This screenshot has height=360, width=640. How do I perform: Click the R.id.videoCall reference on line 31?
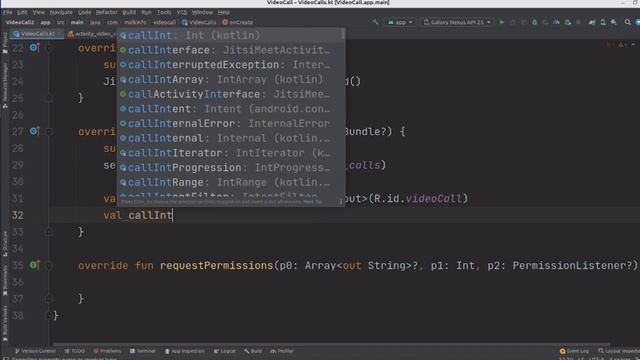click(418, 198)
